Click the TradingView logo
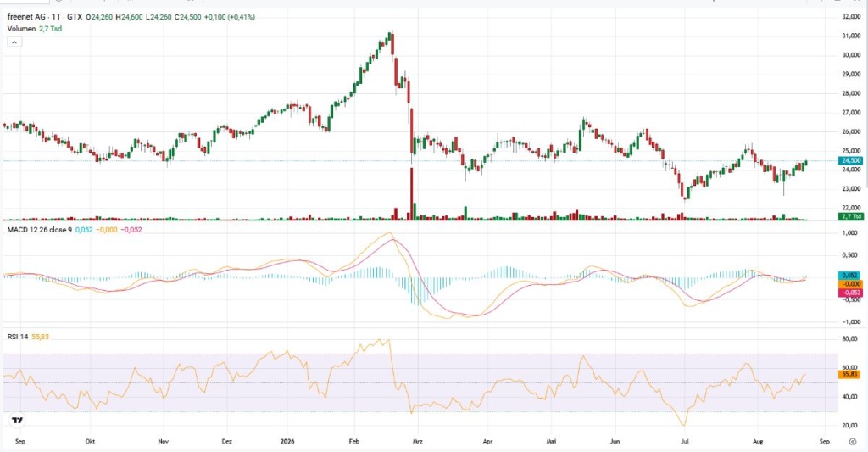The width and height of the screenshot is (868, 452). click(x=18, y=421)
